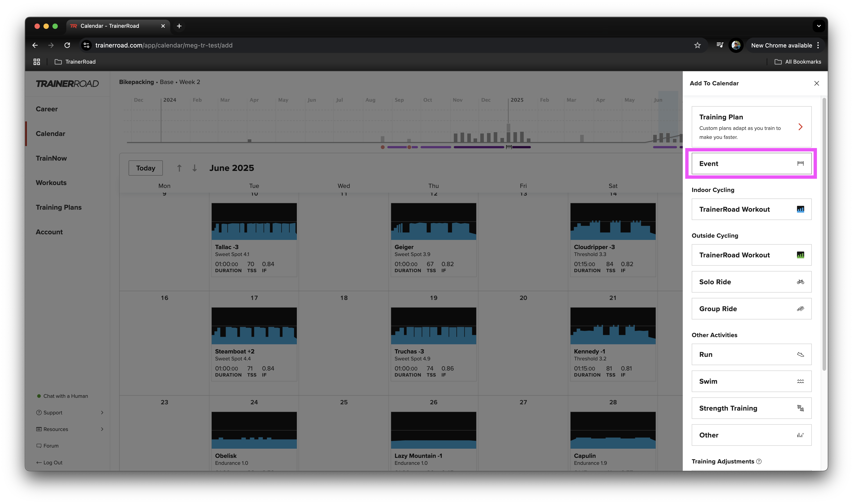Viewport: 853px width, 504px height.
Task: Add a Swim activity
Action: (752, 381)
